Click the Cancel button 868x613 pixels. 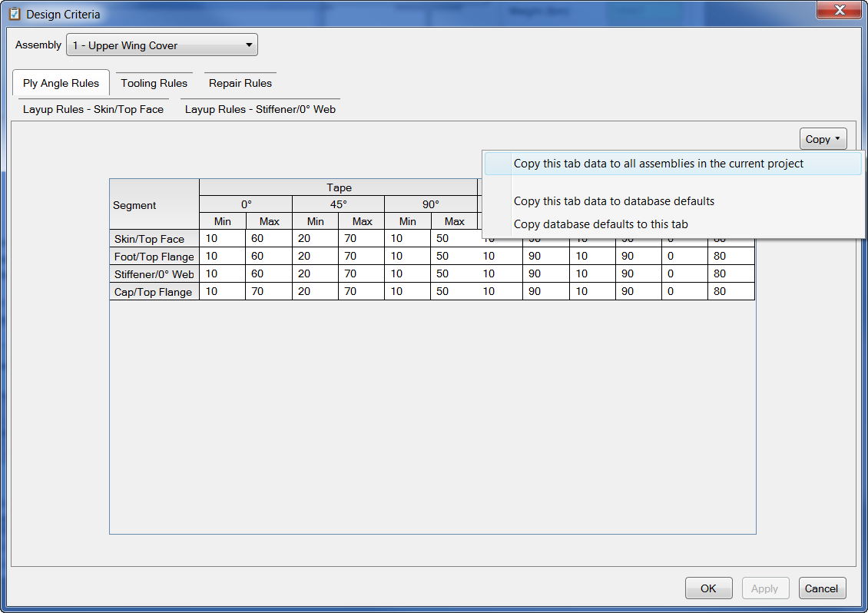[x=822, y=588]
